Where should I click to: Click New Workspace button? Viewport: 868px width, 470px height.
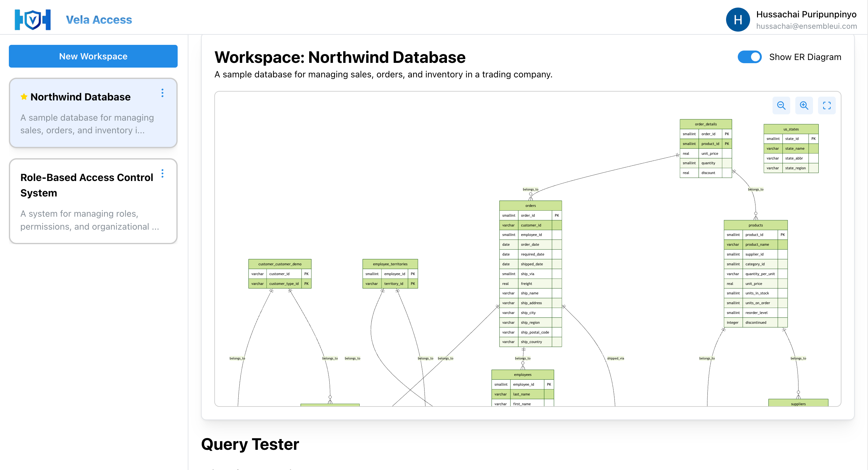[93, 56]
